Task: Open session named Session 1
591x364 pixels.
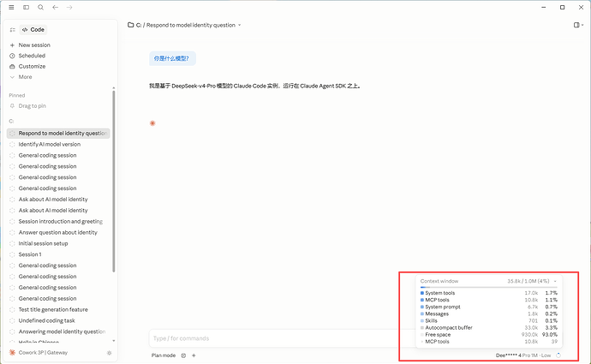Action: pyautogui.click(x=30, y=254)
